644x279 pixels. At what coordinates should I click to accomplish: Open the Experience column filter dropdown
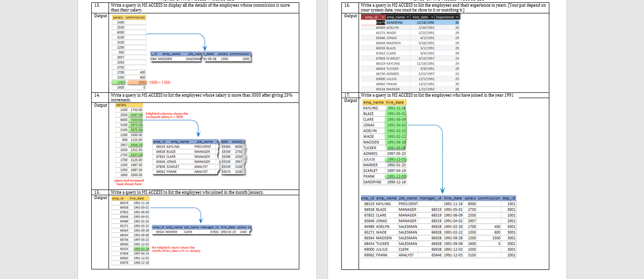click(457, 17)
